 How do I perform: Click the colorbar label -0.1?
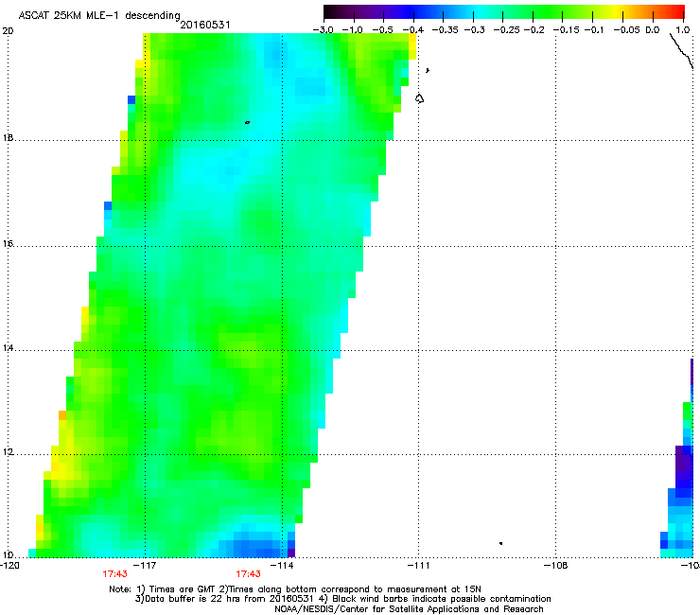593,30
